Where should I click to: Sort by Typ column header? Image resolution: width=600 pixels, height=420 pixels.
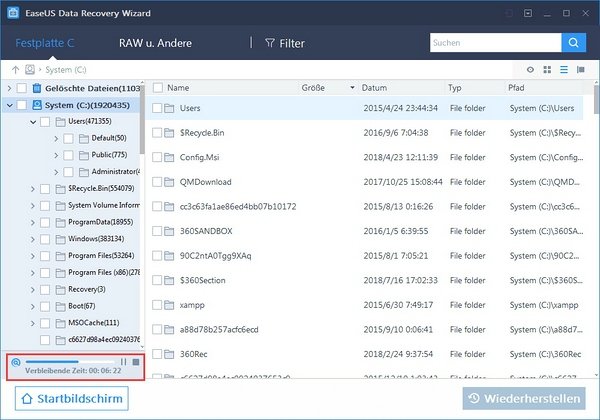[455, 88]
